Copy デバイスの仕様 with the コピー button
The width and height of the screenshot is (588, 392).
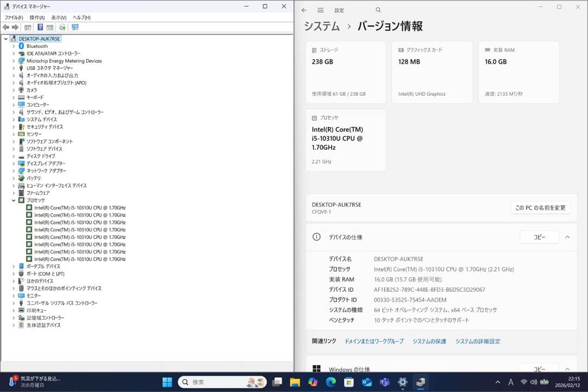point(539,237)
